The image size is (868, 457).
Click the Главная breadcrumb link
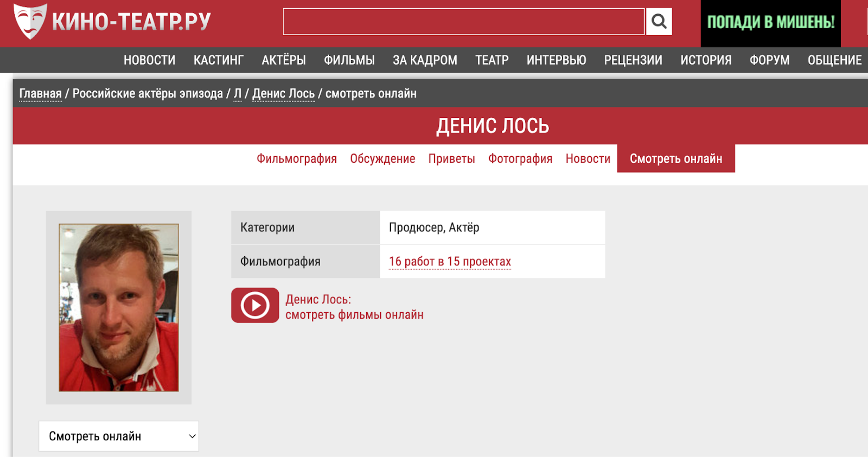(x=41, y=93)
